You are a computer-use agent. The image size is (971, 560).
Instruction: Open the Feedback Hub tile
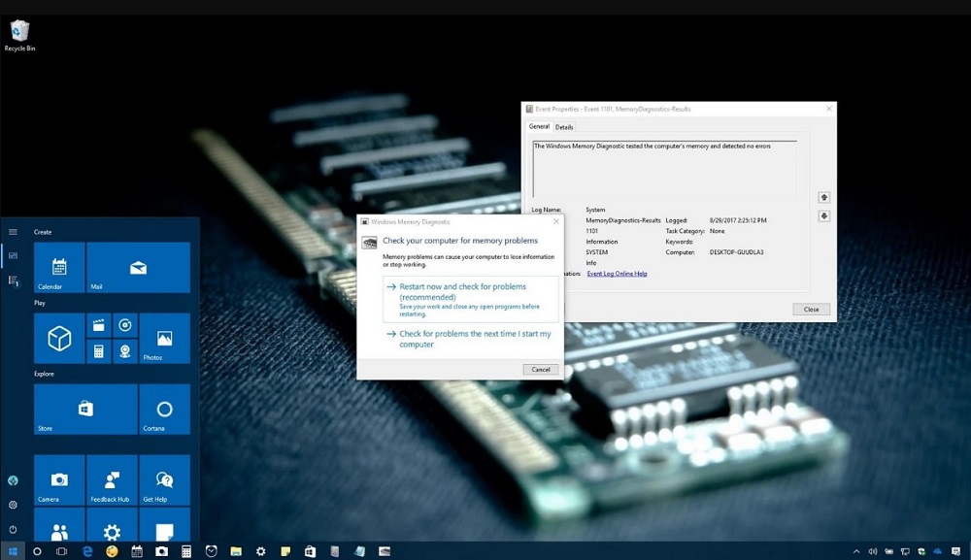112,480
